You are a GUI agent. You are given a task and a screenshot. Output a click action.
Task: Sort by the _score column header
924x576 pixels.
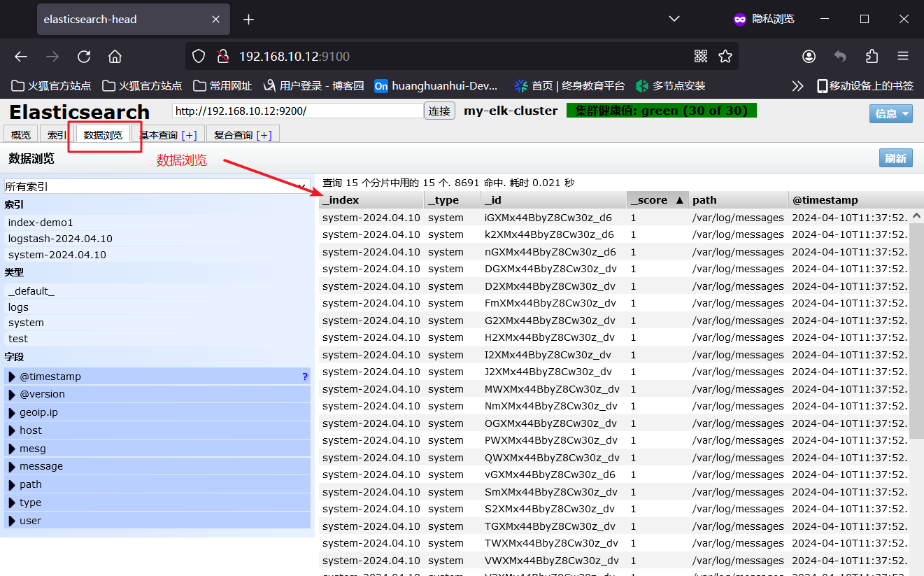point(658,200)
